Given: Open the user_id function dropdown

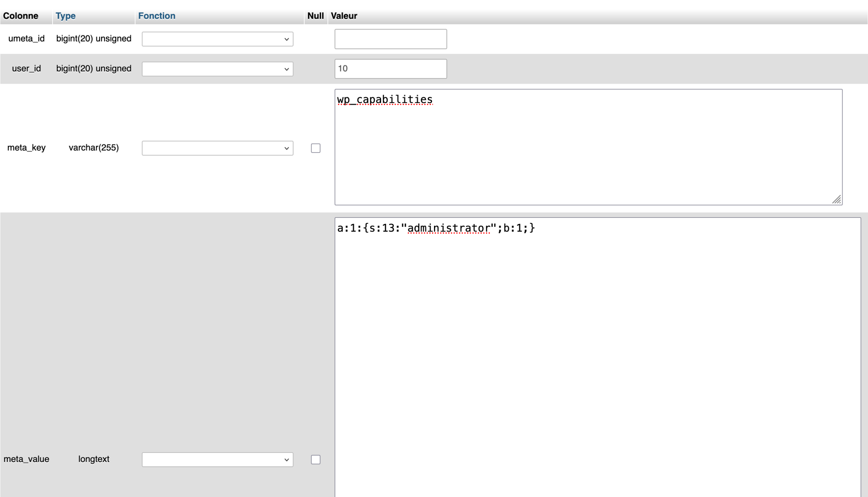Looking at the screenshot, I should pyautogui.click(x=217, y=69).
